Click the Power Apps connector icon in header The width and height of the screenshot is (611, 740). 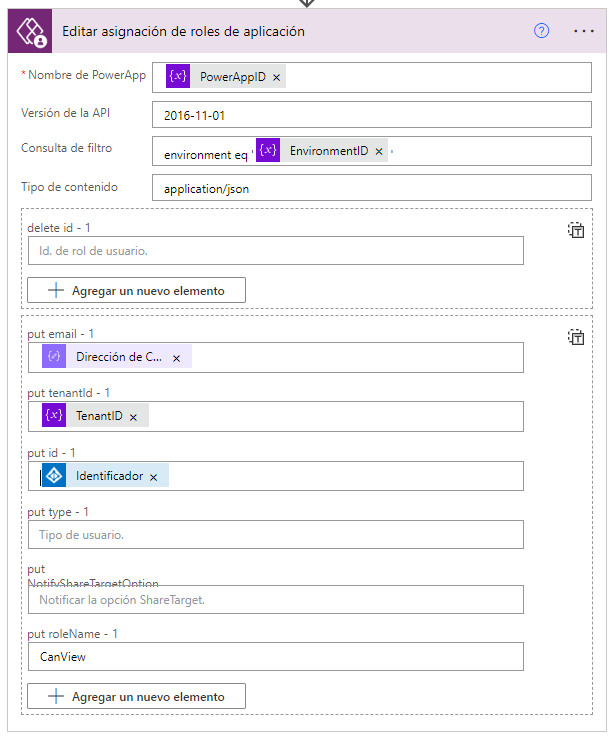pos(30,31)
